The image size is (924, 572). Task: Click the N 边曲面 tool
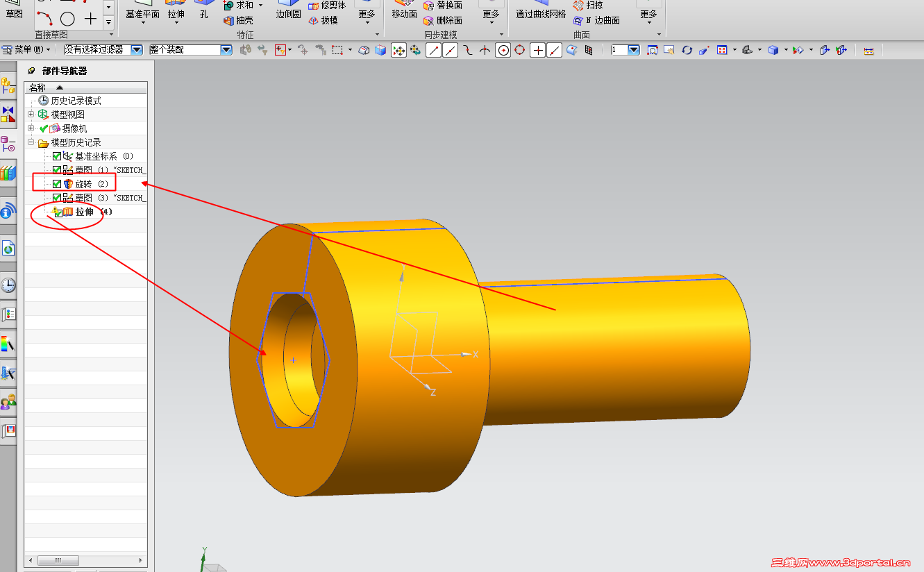(596, 21)
